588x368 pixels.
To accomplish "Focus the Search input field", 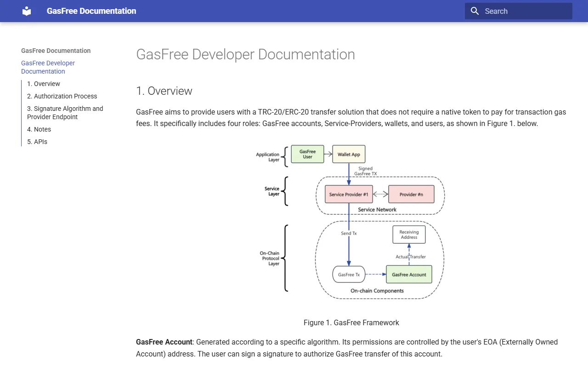I will [519, 11].
